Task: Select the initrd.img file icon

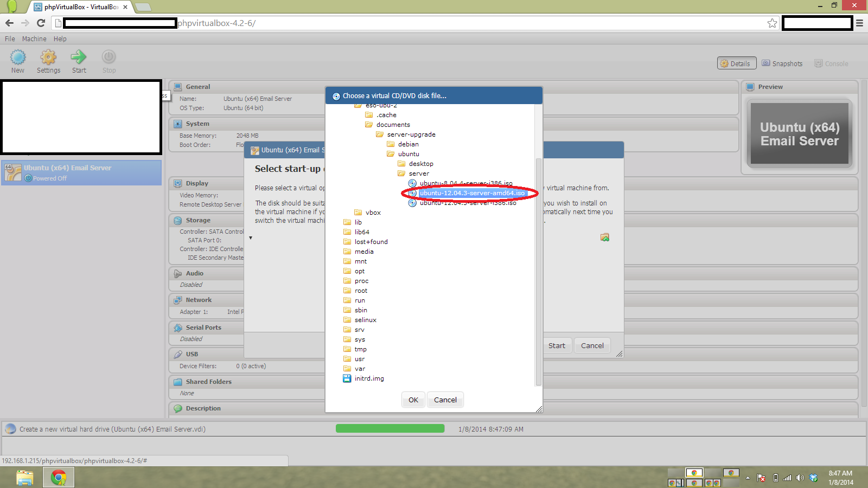Action: click(x=347, y=378)
